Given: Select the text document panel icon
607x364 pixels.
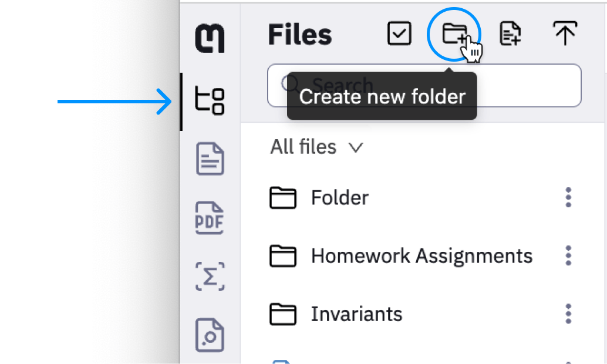Looking at the screenshot, I should (x=210, y=159).
